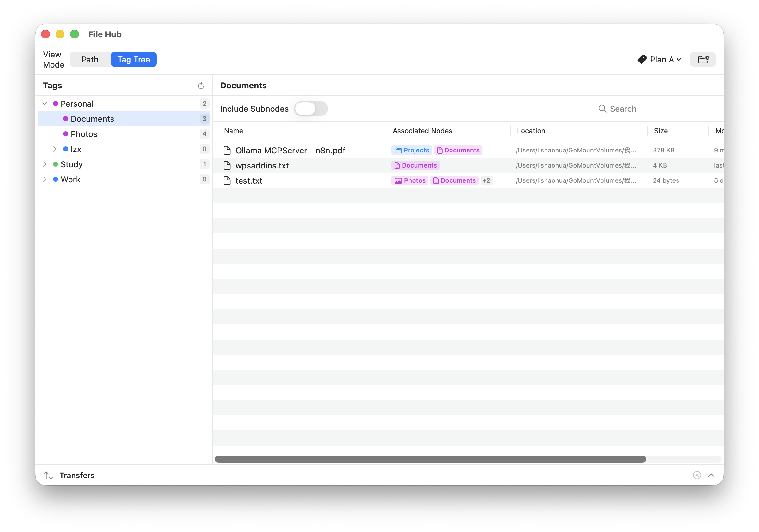Select the Personal tag in the tree
Viewport: 759px width, 532px height.
(x=124, y=104)
